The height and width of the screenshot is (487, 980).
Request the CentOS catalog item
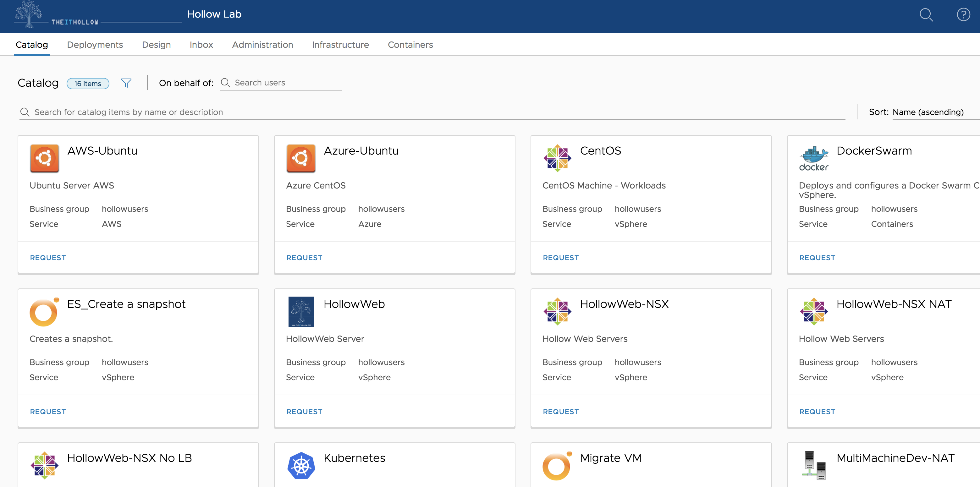coord(560,258)
